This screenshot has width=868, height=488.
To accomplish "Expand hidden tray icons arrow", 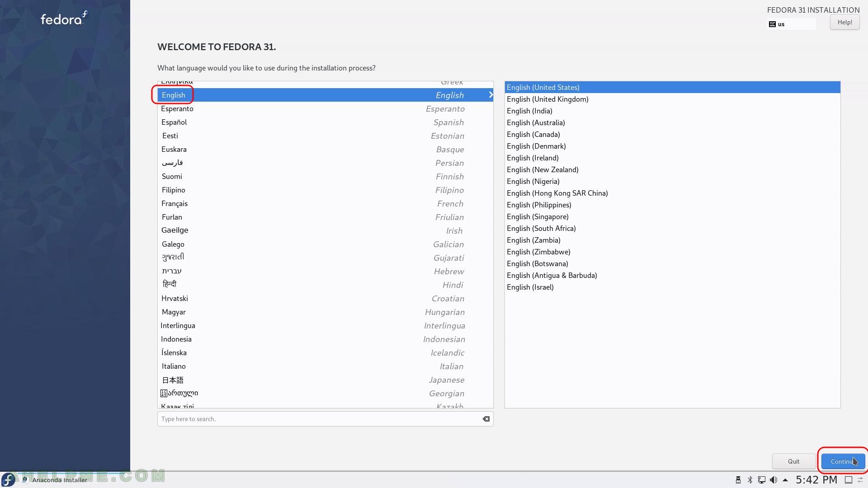I will 785,480.
